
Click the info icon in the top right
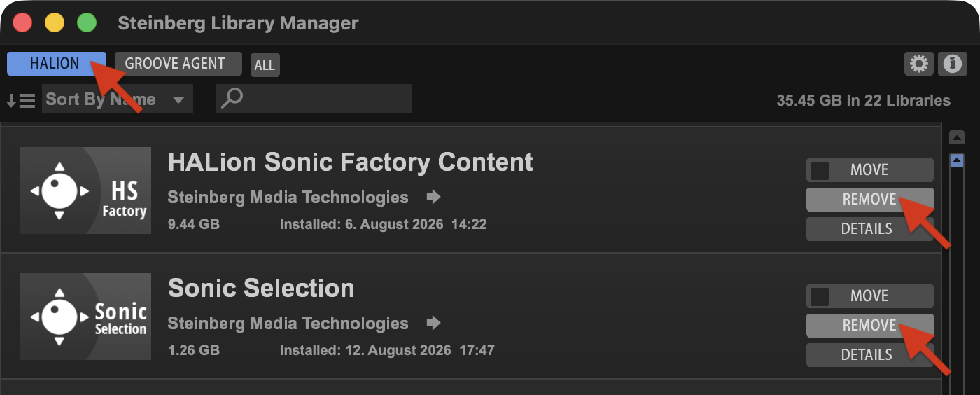click(x=952, y=64)
